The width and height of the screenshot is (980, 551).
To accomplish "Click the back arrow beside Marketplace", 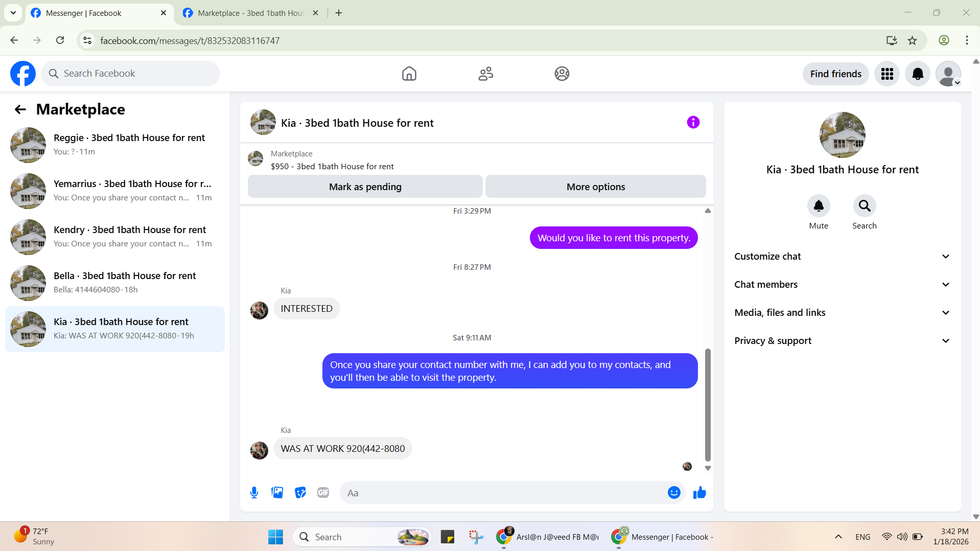I will pyautogui.click(x=20, y=109).
